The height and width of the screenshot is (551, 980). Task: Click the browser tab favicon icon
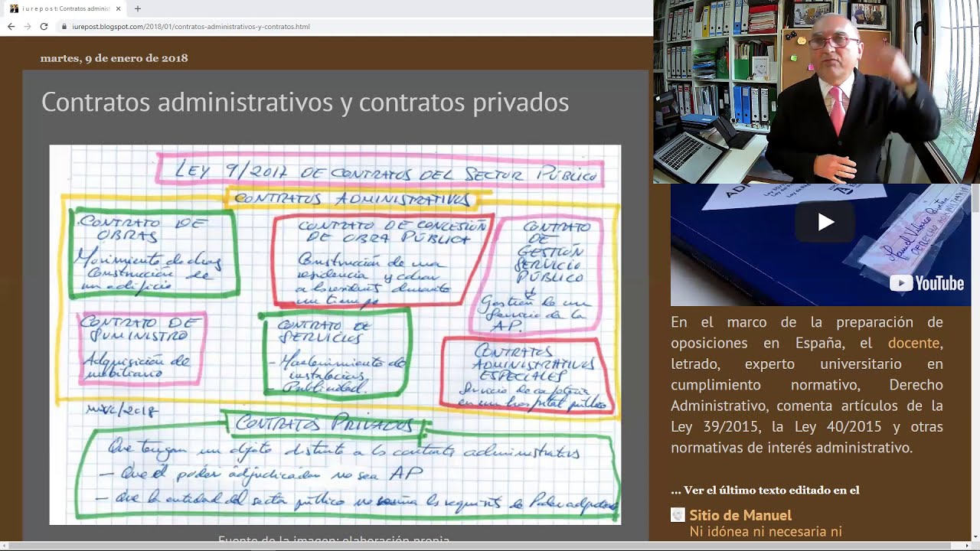coord(14,8)
